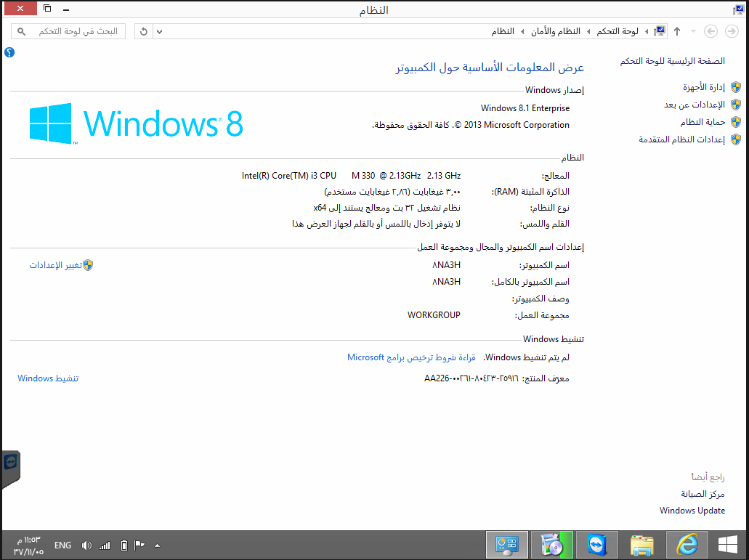The width and height of the screenshot is (749, 560).
Task: Click the search magnifier icon
Action: pos(22,31)
